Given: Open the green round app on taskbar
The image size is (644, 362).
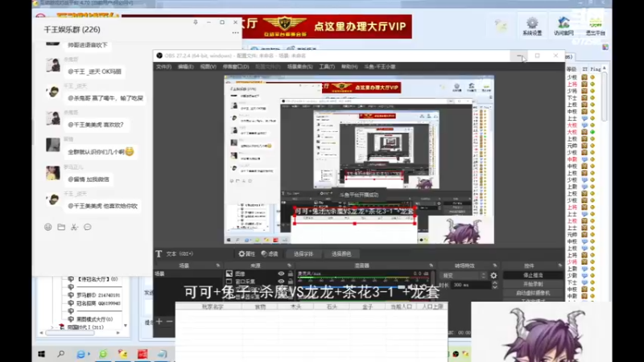Looking at the screenshot, I should point(103,354).
